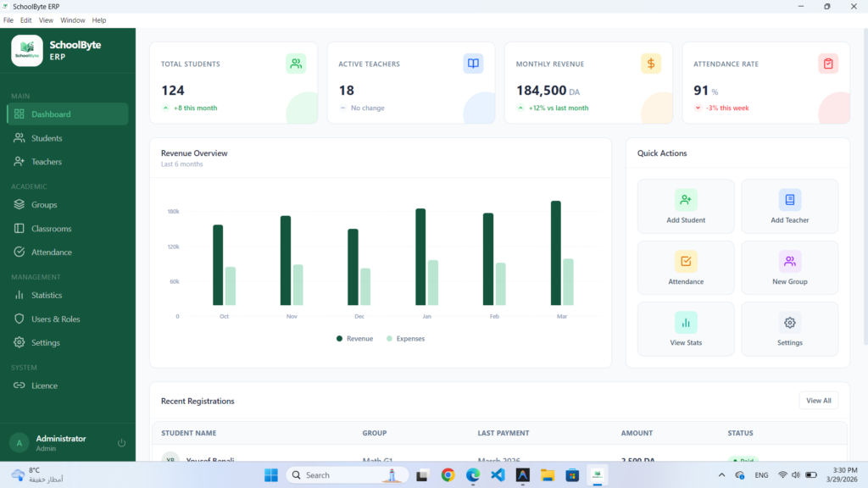Show hidden system tray icons
The image size is (868, 488).
pos(721,474)
